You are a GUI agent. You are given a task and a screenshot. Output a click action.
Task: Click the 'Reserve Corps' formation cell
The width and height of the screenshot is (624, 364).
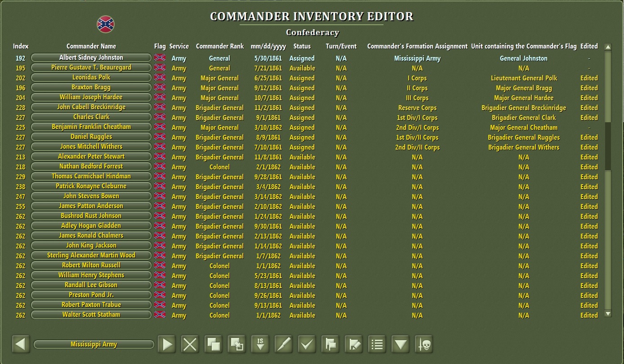(x=417, y=108)
